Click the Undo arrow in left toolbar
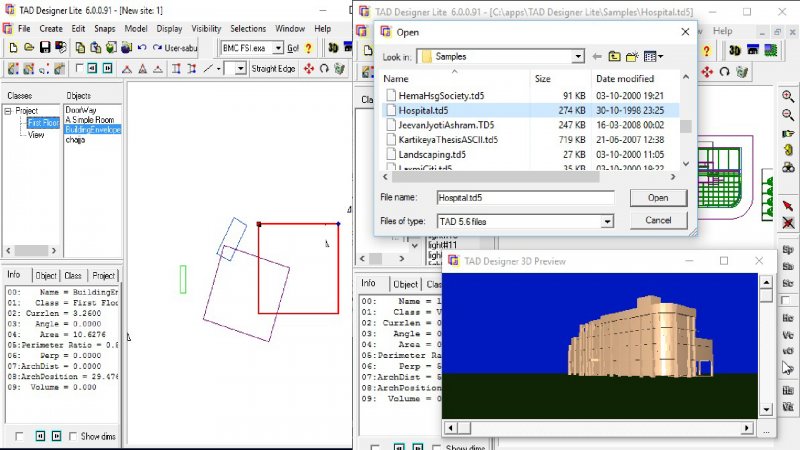This screenshot has height=450, width=800. pos(143,48)
